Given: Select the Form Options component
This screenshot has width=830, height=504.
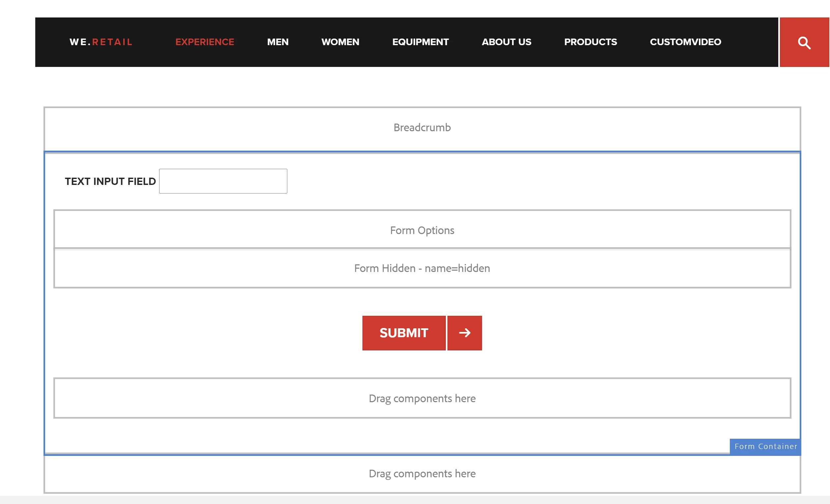Looking at the screenshot, I should (x=422, y=230).
